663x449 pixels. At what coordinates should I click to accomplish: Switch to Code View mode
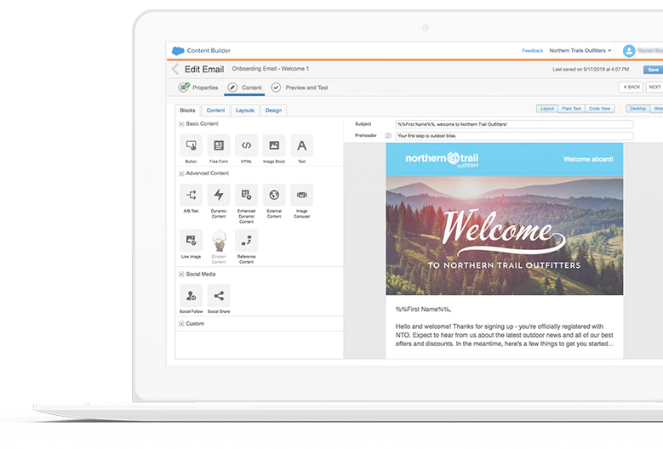click(600, 108)
